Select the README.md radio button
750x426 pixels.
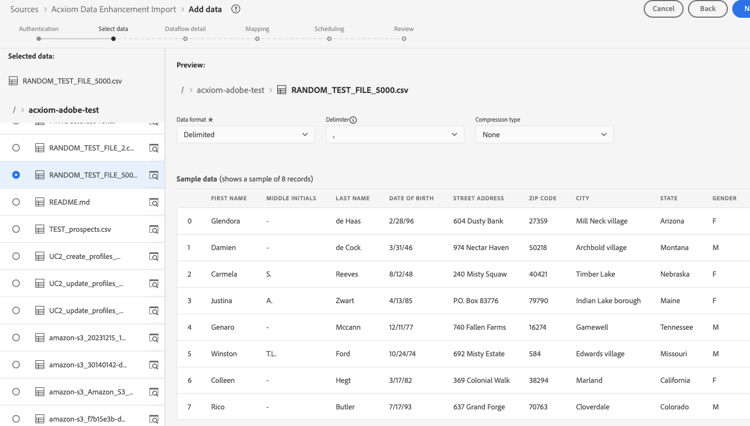pos(16,202)
